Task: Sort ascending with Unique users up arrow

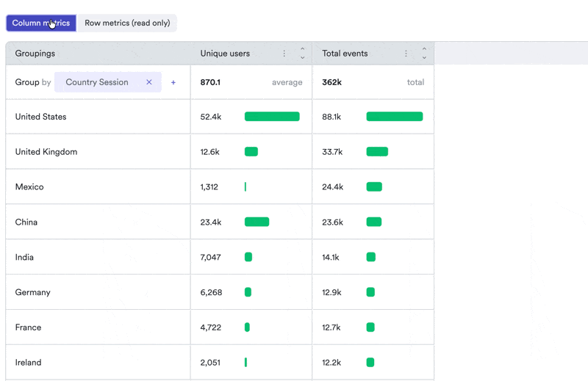Action: (303, 48)
